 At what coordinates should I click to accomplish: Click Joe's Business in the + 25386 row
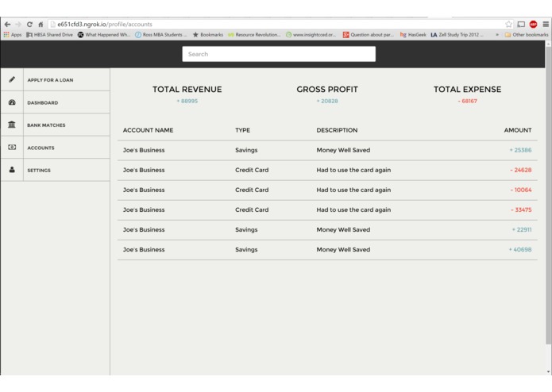point(144,150)
